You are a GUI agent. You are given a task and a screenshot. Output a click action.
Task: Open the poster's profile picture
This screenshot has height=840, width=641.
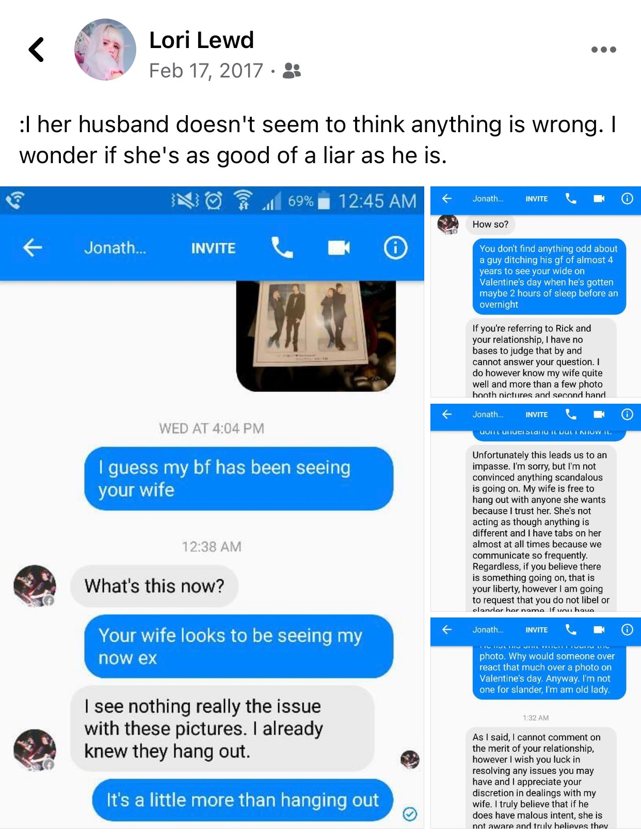pos(105,50)
